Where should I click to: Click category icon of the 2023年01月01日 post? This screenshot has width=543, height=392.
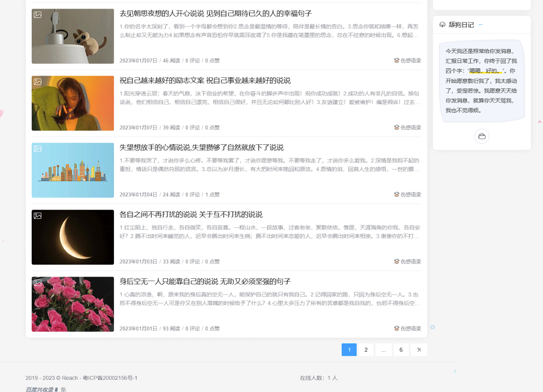(396, 329)
